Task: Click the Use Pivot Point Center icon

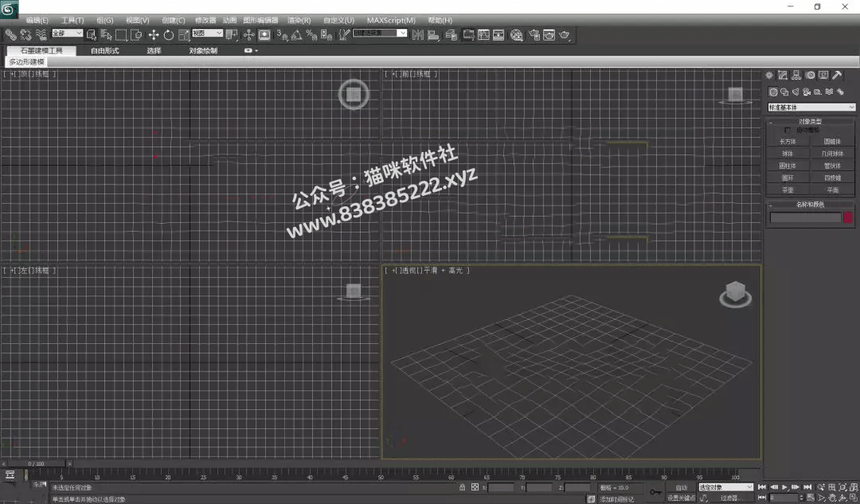Action: coord(232,35)
